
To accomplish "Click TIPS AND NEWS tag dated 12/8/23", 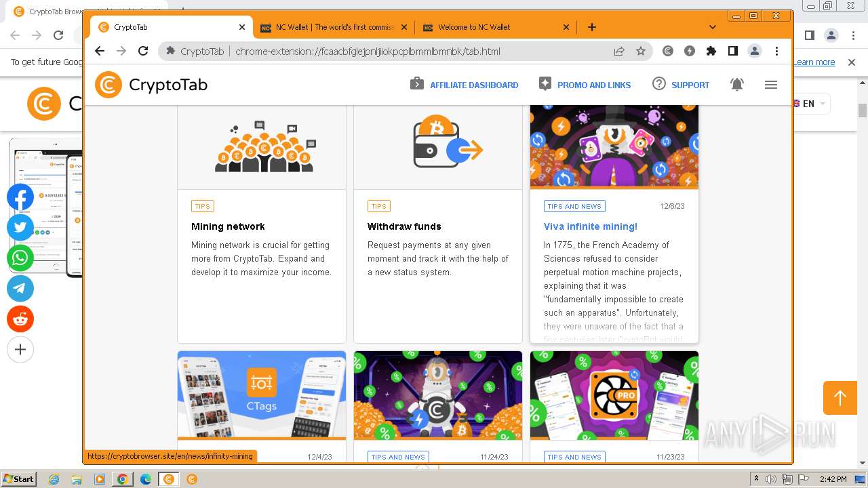I will tap(574, 206).
